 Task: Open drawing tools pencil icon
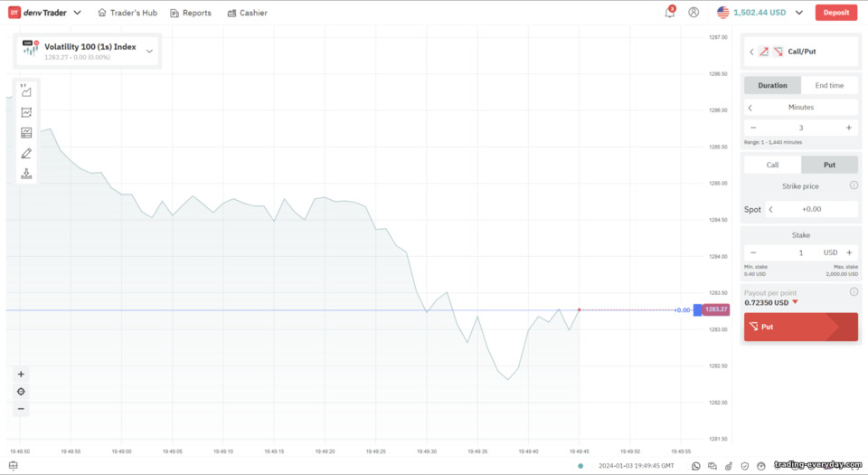coord(26,153)
